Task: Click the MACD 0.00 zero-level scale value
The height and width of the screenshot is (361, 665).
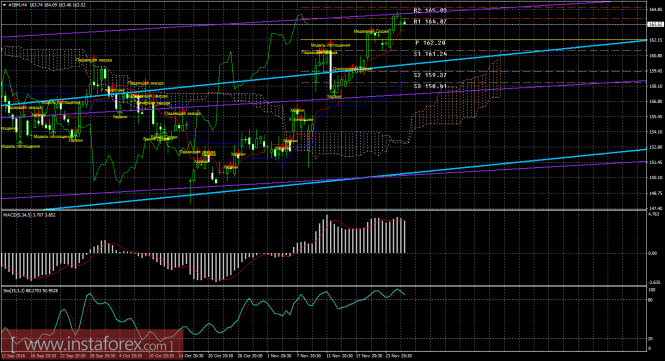Action: pos(652,253)
